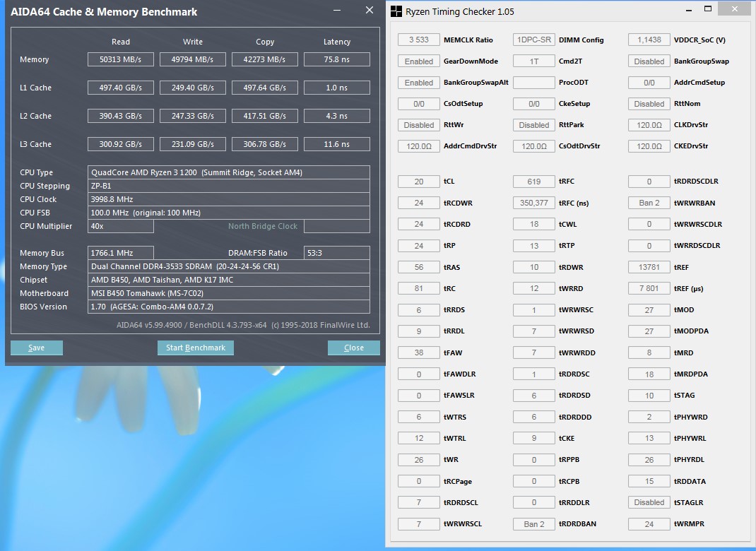
Task: Click the tRDDATA value 15 field
Action: 649,481
